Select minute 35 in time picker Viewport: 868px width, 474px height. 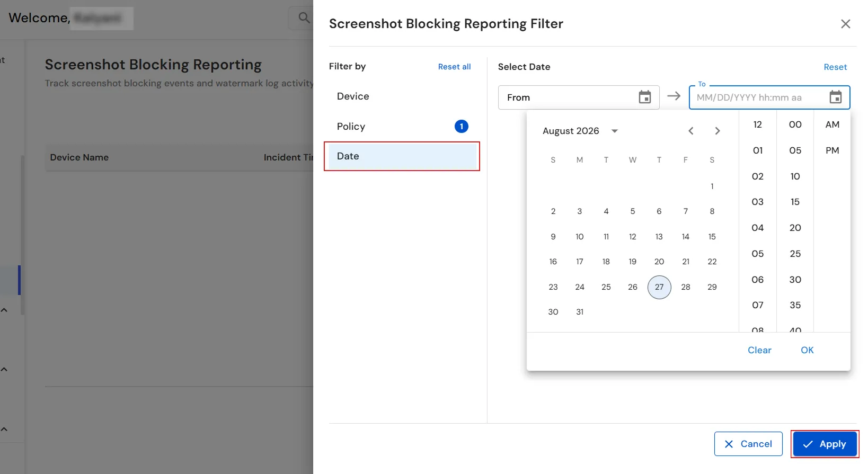(x=795, y=305)
